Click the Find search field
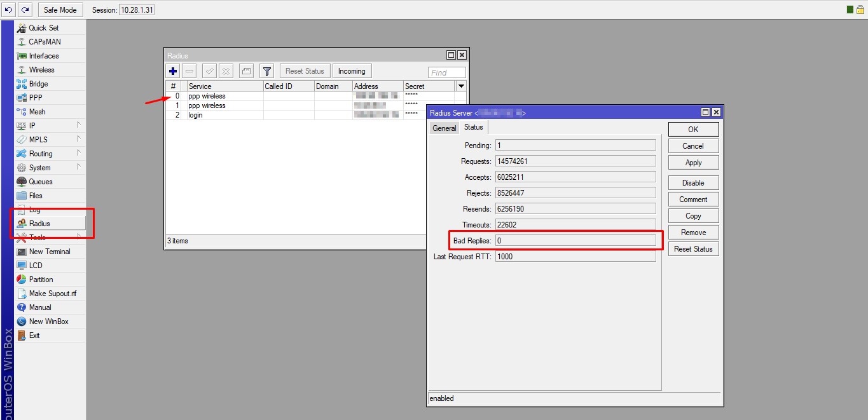The width and height of the screenshot is (868, 420). tap(447, 72)
